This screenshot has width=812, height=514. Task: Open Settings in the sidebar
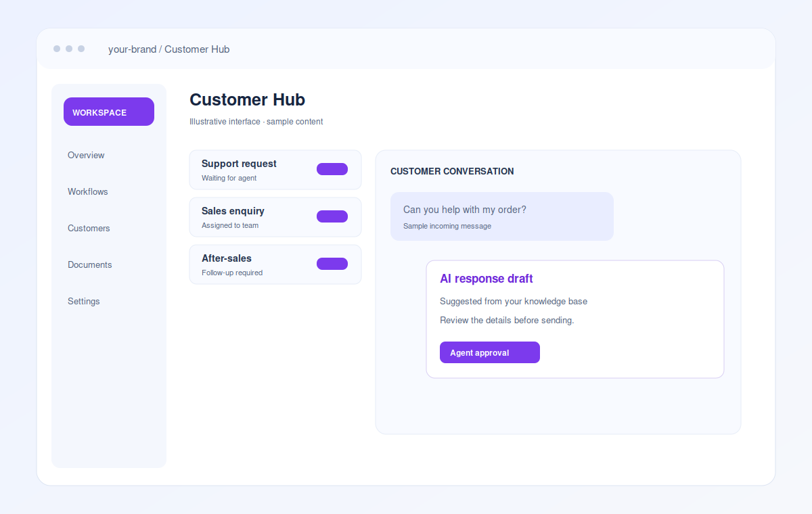click(84, 301)
